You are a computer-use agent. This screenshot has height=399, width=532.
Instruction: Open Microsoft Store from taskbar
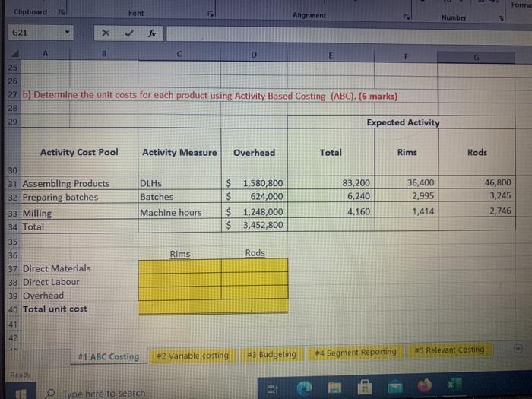click(x=365, y=387)
